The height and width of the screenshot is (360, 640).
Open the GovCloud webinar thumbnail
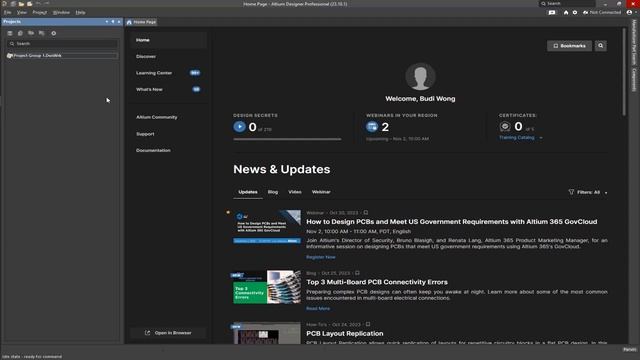click(267, 227)
